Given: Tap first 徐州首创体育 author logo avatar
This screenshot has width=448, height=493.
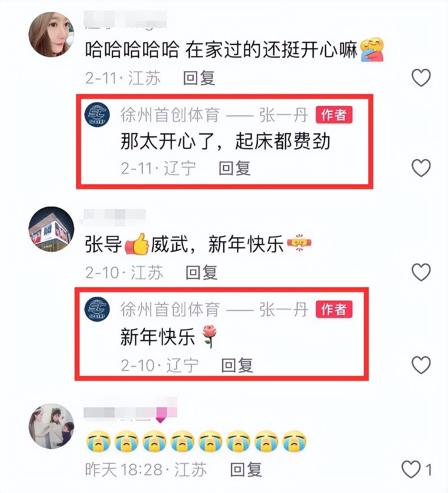Looking at the screenshot, I should tap(97, 114).
